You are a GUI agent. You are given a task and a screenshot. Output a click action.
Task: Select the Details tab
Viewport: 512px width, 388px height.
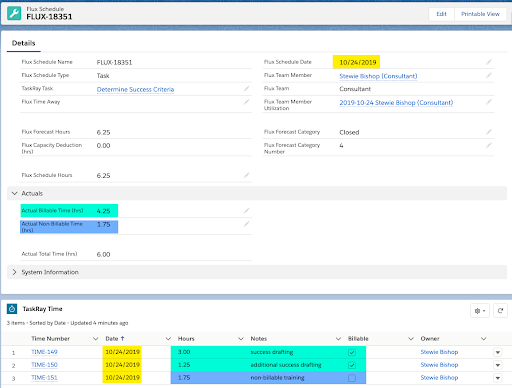click(23, 43)
